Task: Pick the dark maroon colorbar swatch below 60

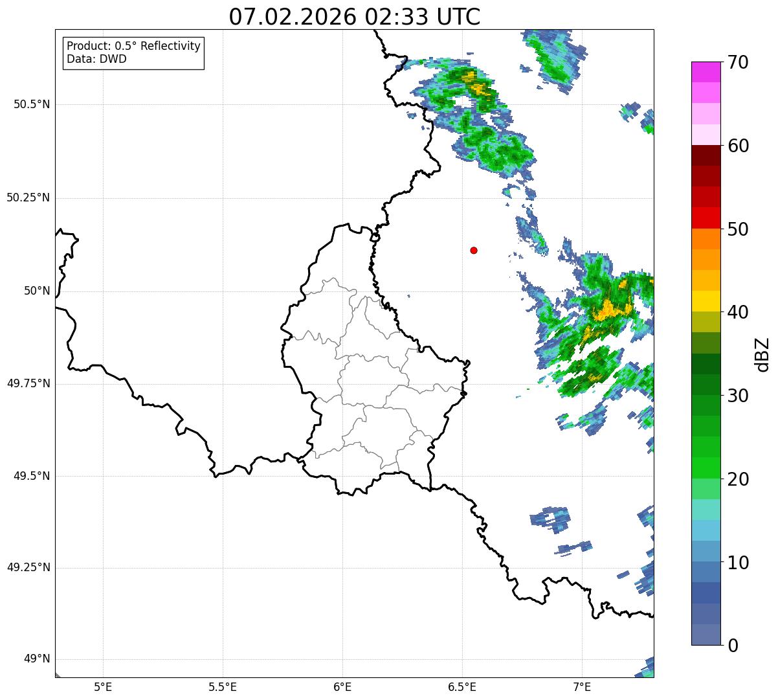Action: pos(706,155)
